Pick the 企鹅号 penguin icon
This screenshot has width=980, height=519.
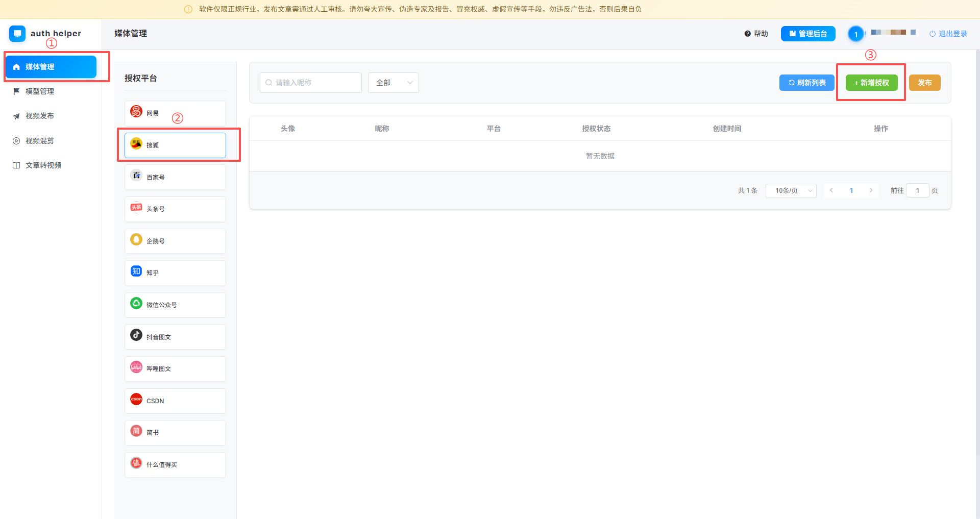136,239
